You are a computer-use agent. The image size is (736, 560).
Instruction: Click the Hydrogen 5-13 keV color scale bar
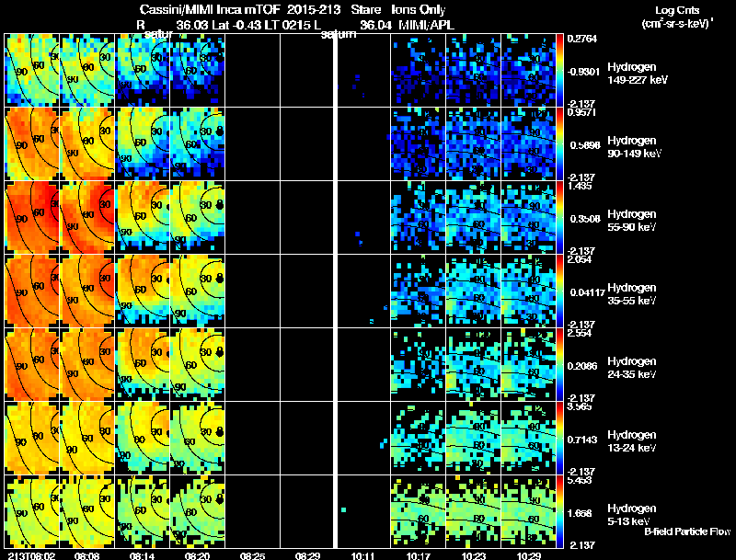559,512
